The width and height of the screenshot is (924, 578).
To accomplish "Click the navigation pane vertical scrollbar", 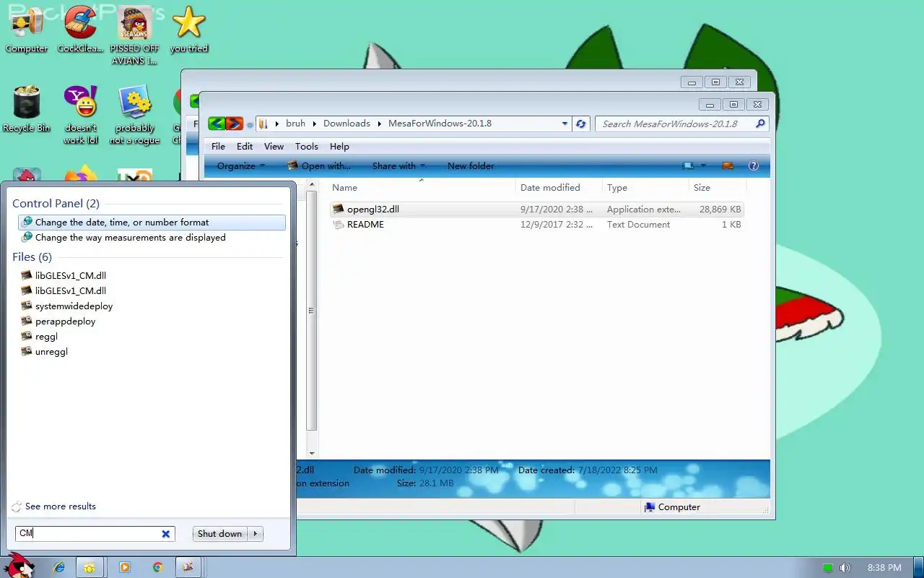I will 311,311.
